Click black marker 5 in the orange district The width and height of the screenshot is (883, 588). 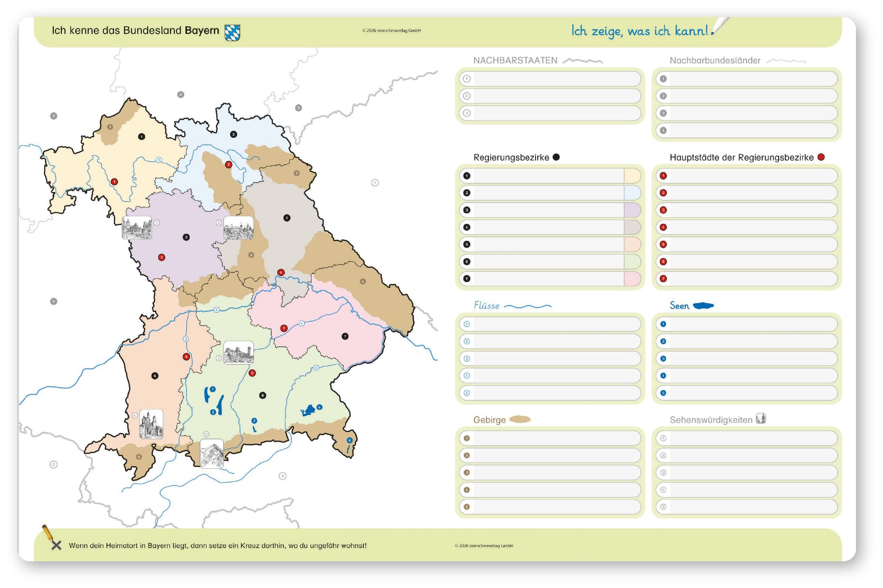pos(155,376)
